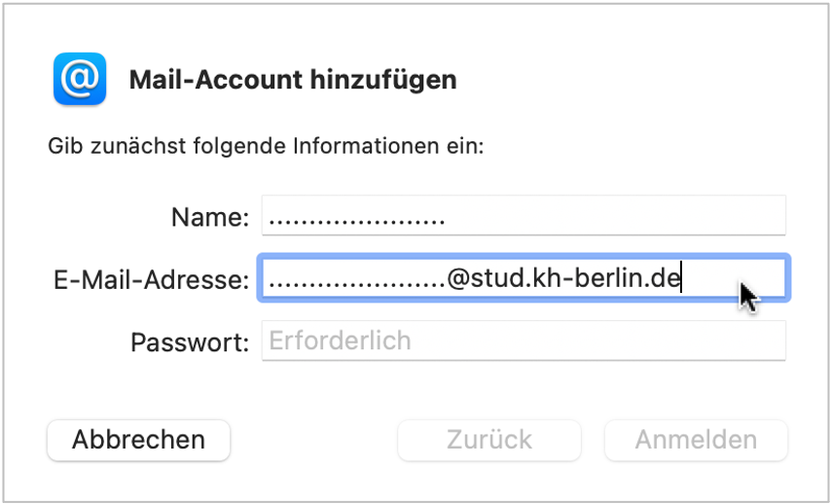This screenshot has width=831, height=504.
Task: Click the 'Erforderlich' placeholder text
Action: tap(340, 341)
